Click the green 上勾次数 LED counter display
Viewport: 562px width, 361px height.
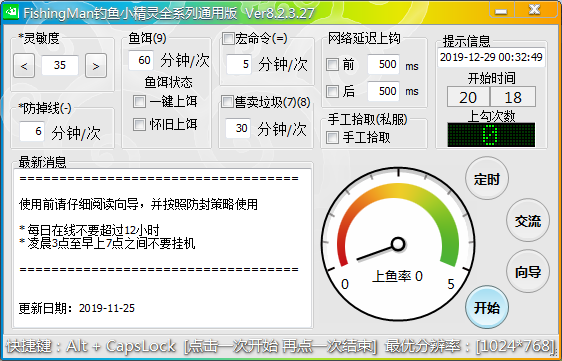[x=491, y=134]
